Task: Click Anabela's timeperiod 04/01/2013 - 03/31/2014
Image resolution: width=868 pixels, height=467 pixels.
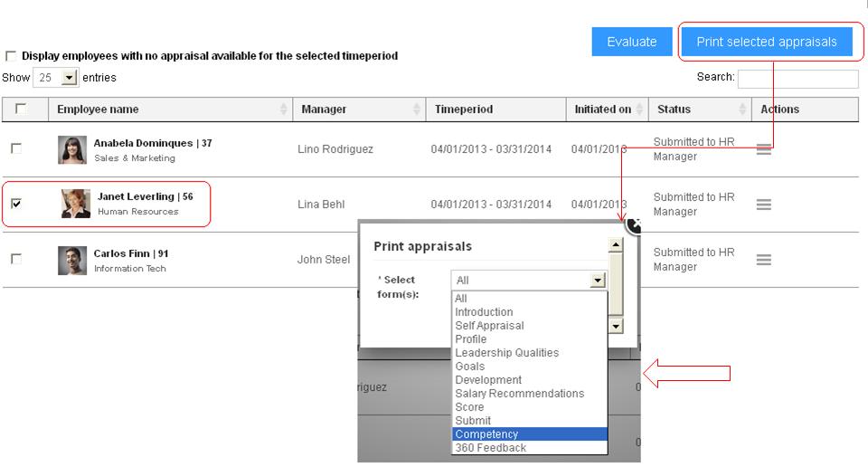Action: 491,149
